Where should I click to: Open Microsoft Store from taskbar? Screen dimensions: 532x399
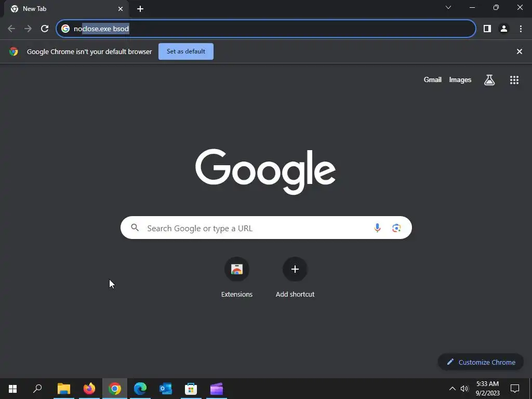(x=191, y=389)
